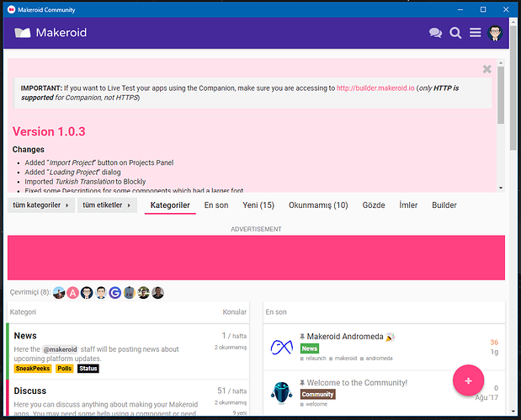
Task: Click the SneakPeeks subcategory badge
Action: coord(32,369)
